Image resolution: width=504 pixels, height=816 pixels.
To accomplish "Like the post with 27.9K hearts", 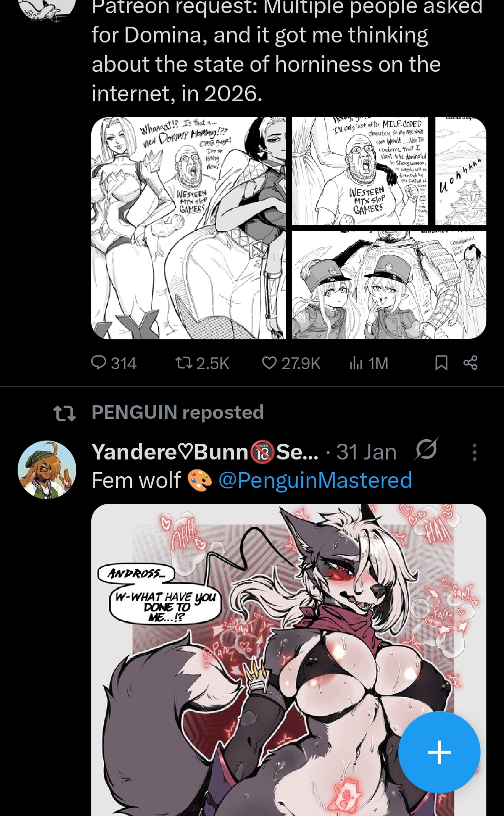I will [x=269, y=363].
